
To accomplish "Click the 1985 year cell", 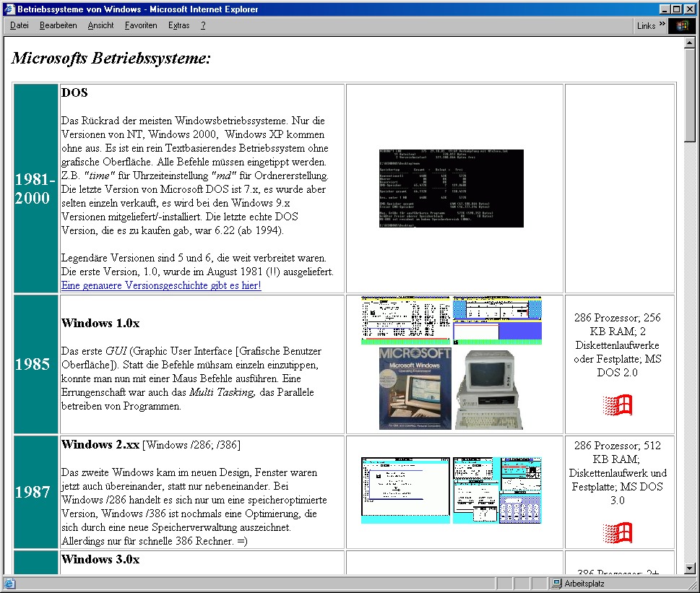I will pos(35,364).
